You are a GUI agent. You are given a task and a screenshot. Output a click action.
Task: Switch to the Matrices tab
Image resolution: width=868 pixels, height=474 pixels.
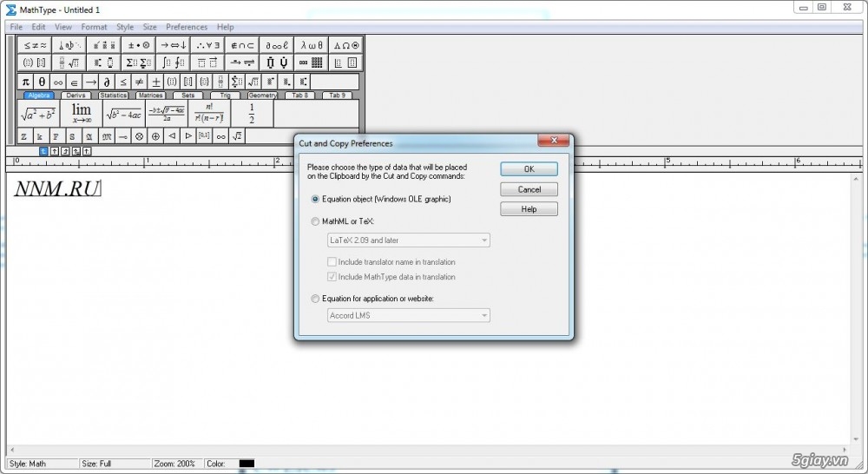[x=150, y=95]
